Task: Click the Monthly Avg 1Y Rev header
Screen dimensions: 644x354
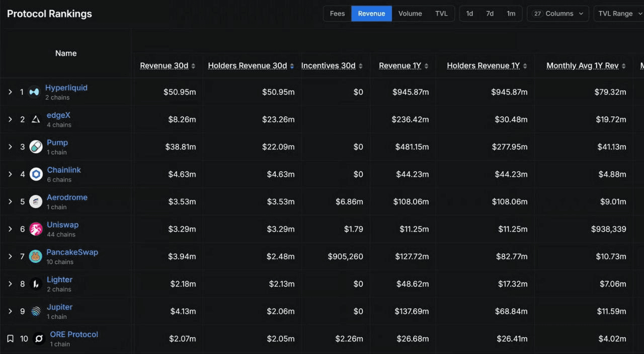Action: (x=583, y=66)
